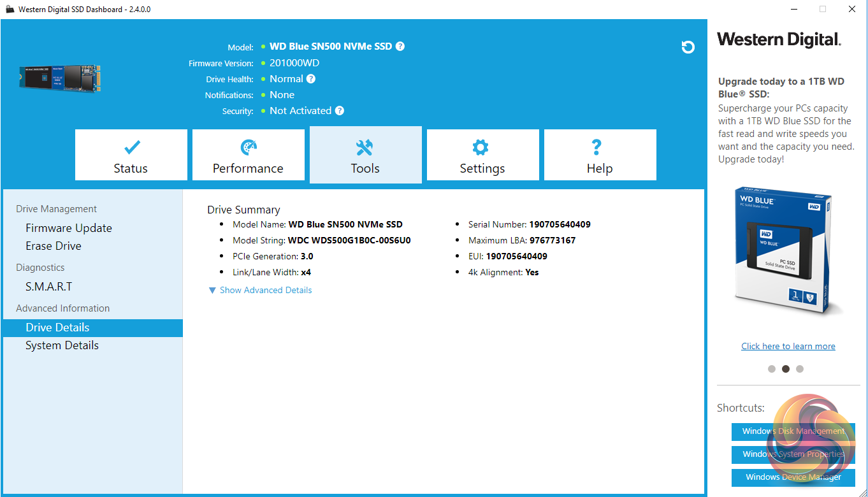This screenshot has height=497, width=868.
Task: Open System Details in the sidebar
Action: click(x=62, y=345)
